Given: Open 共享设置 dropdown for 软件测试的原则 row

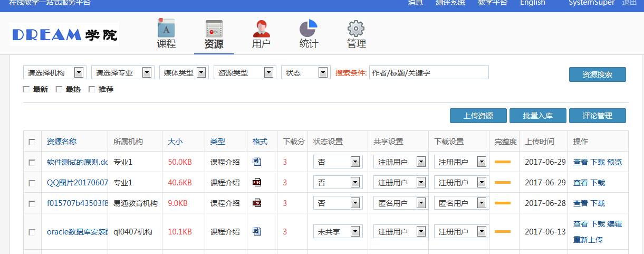Looking at the screenshot, I should click(x=400, y=162).
